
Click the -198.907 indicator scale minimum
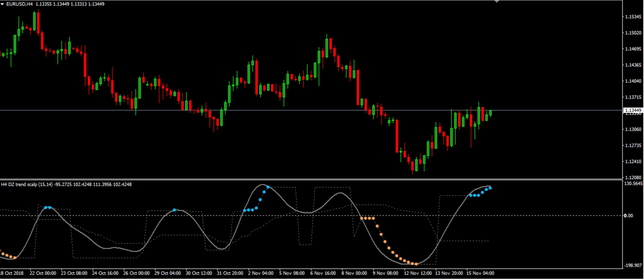[x=633, y=265]
